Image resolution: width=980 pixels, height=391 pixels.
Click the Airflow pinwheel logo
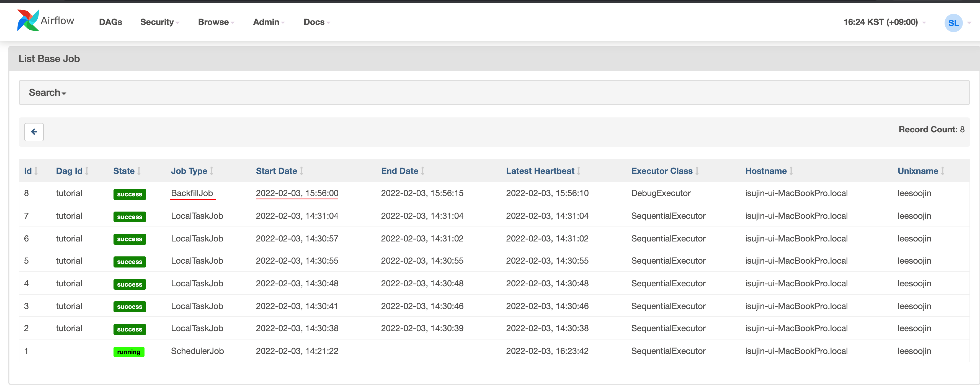28,20
